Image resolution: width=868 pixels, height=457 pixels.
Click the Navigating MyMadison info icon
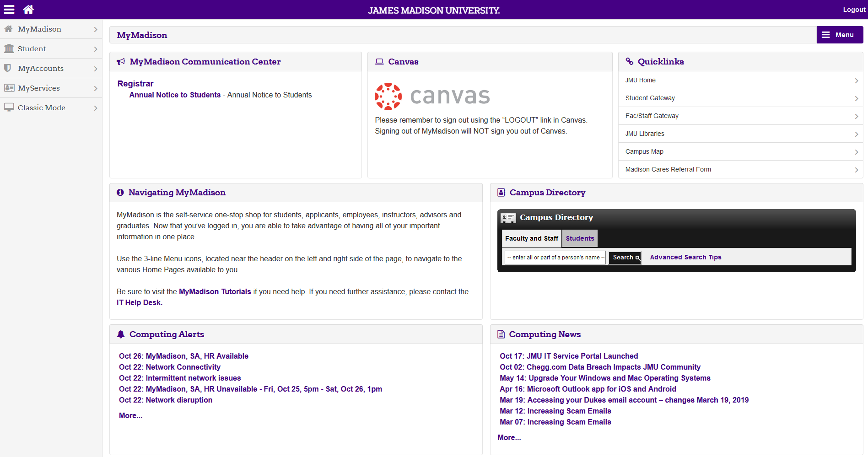click(x=120, y=193)
